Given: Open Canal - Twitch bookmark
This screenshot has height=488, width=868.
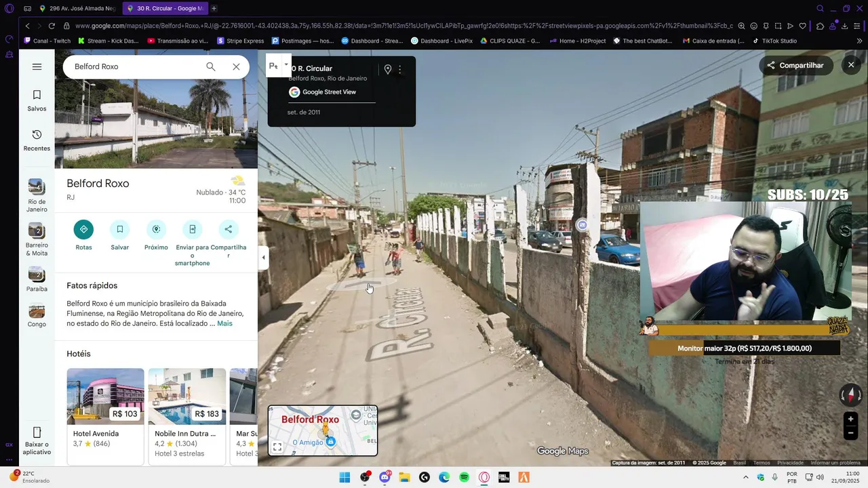Looking at the screenshot, I should pyautogui.click(x=47, y=41).
